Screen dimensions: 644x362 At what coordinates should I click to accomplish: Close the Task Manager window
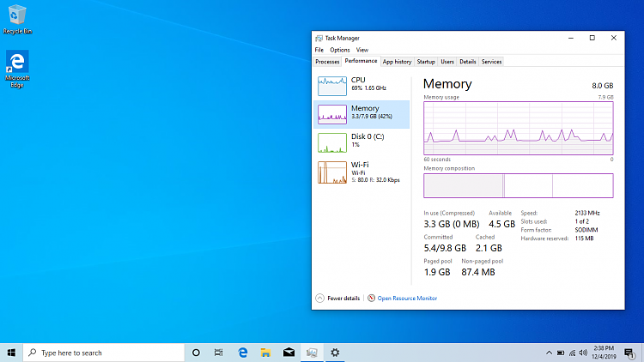click(x=614, y=38)
